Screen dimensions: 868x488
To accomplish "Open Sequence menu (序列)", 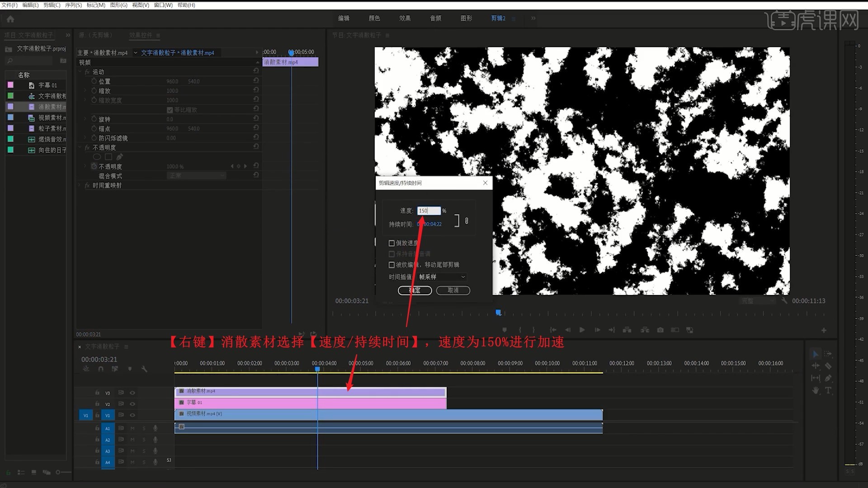I will point(73,5).
